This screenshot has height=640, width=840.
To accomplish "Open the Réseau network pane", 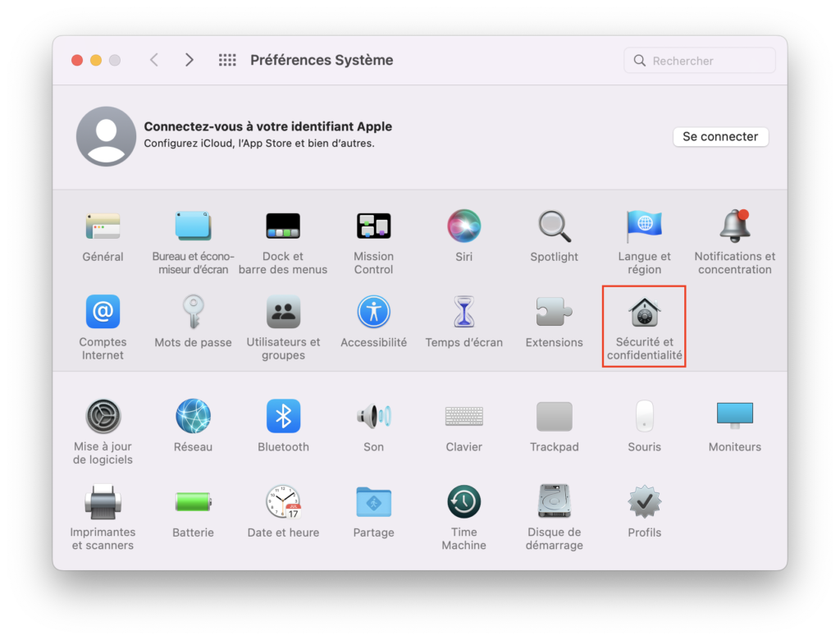I will 193,417.
